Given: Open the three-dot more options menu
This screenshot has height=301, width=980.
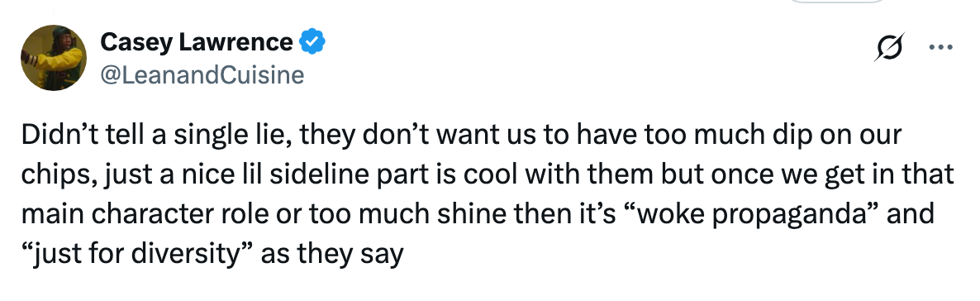Looking at the screenshot, I should pos(940,47).
